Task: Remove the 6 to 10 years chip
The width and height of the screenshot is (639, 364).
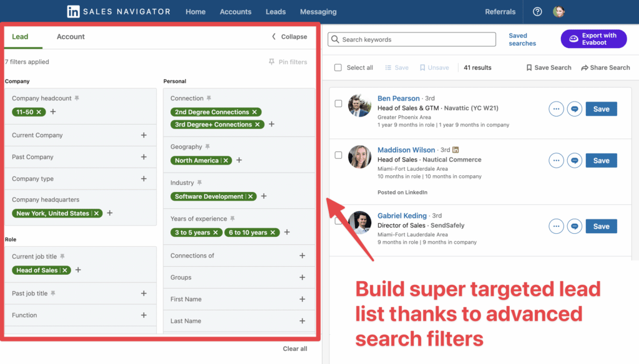Action: click(273, 232)
